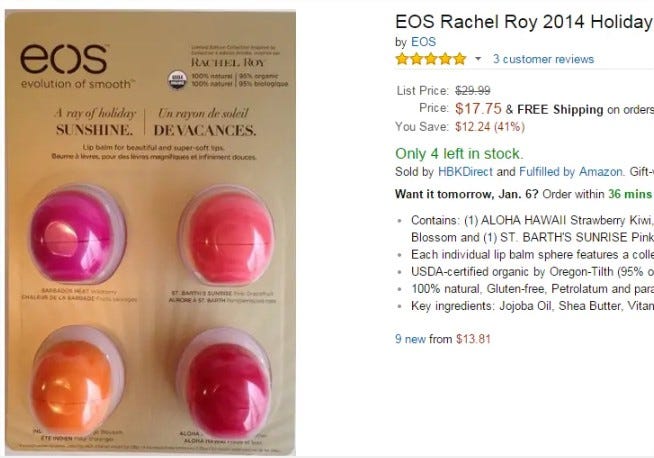Click the eos logo on the package
The width and height of the screenshot is (654, 458).
tap(64, 59)
